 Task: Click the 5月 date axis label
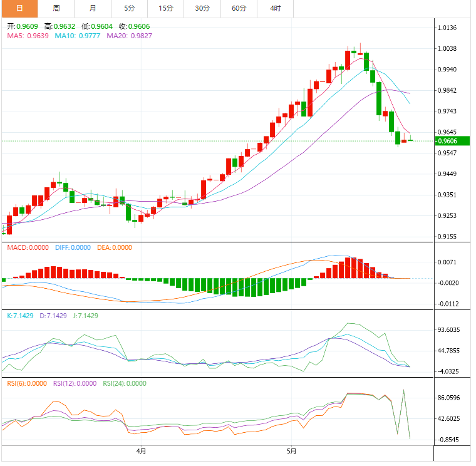pos(291,452)
